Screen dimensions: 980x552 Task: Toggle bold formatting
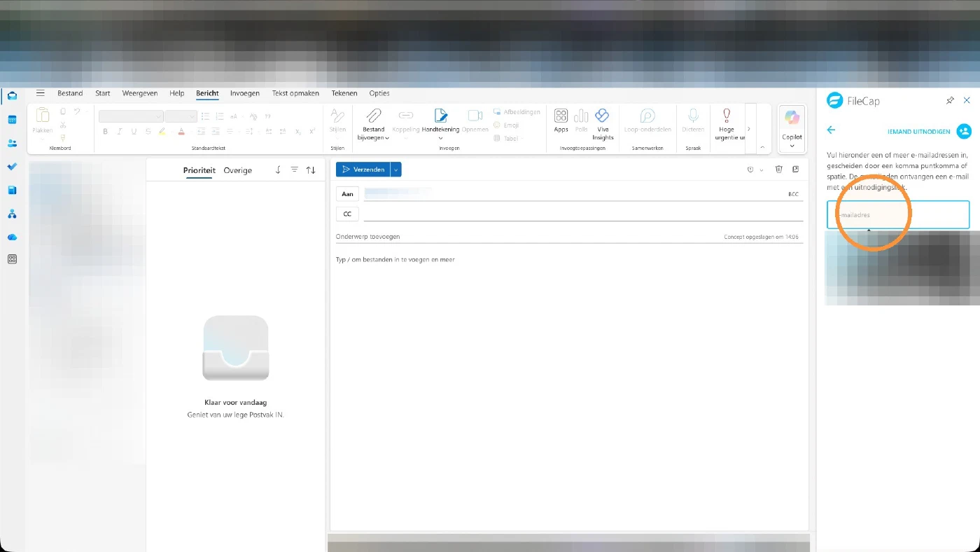pyautogui.click(x=105, y=131)
